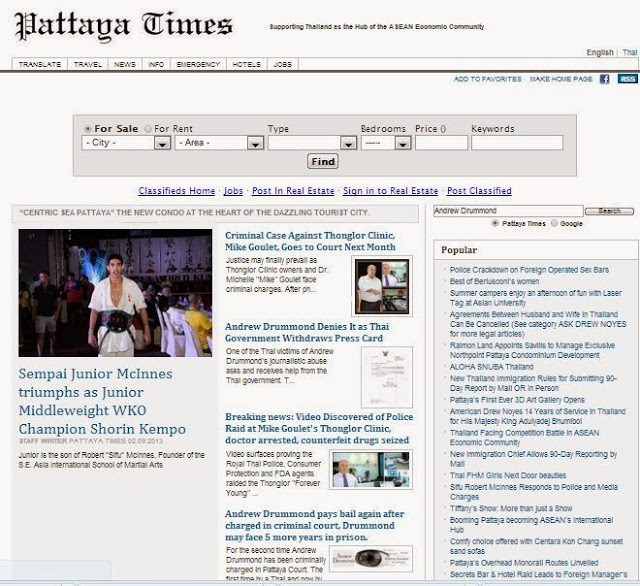
Task: Switch language to English
Action: click(600, 52)
